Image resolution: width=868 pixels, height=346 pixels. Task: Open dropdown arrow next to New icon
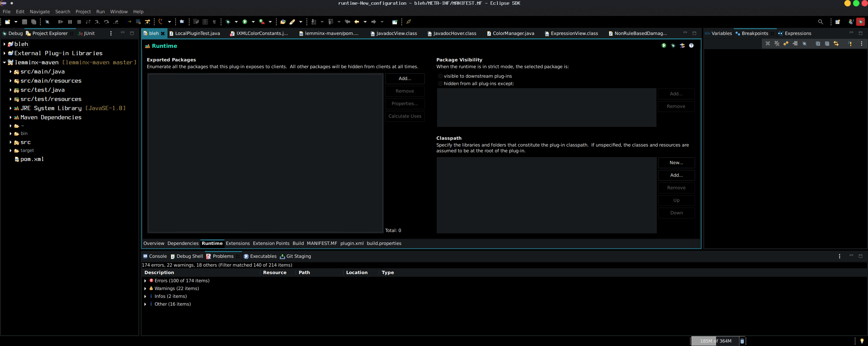pyautogui.click(x=16, y=22)
